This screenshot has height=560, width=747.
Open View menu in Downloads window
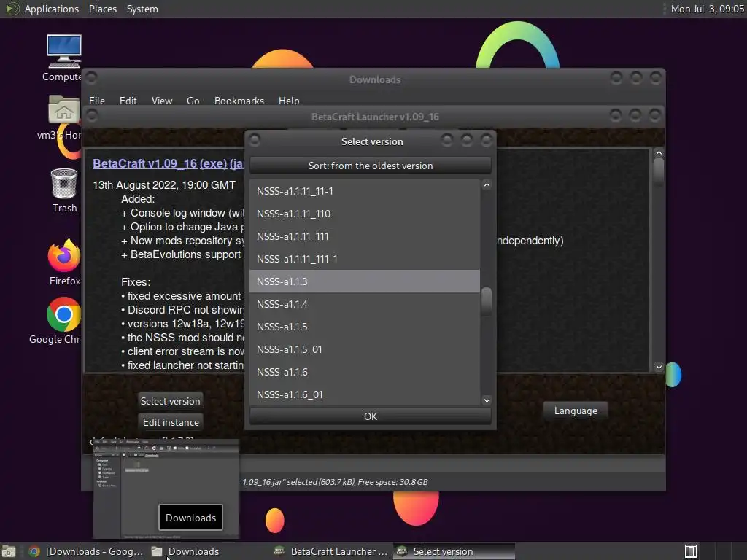(x=161, y=101)
